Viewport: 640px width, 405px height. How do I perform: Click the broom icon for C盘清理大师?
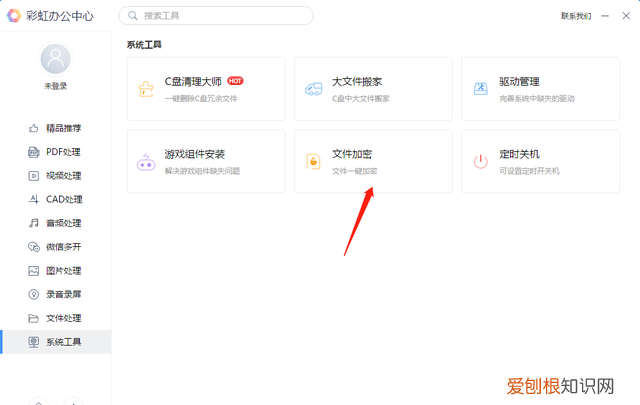point(146,89)
